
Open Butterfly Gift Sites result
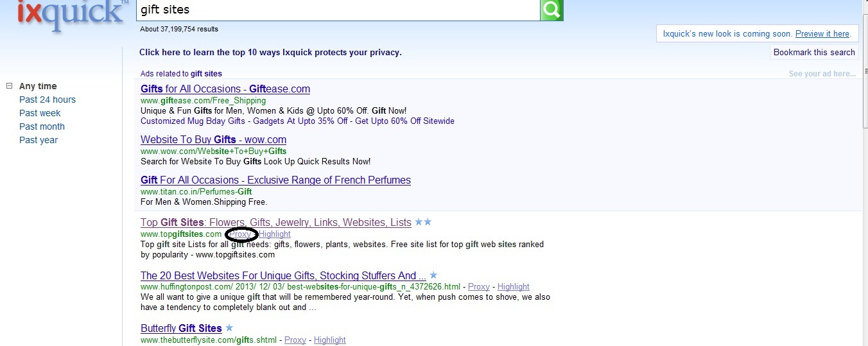(x=181, y=329)
